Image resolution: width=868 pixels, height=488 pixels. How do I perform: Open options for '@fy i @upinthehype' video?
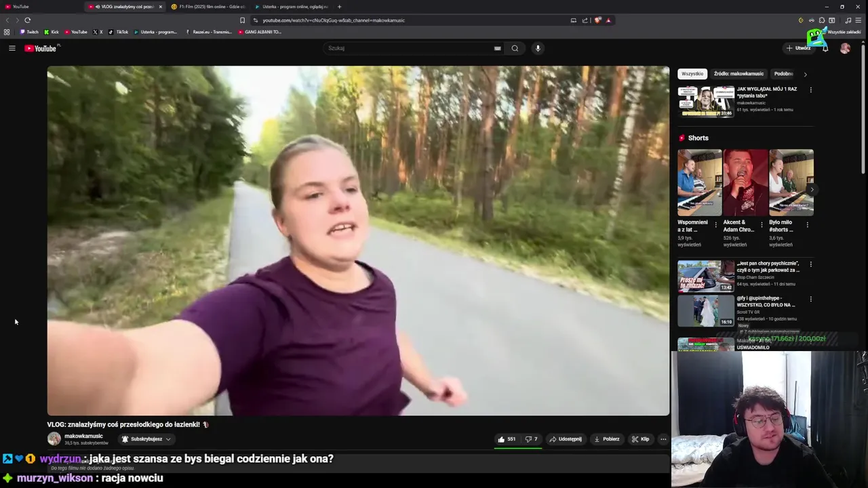click(x=810, y=299)
